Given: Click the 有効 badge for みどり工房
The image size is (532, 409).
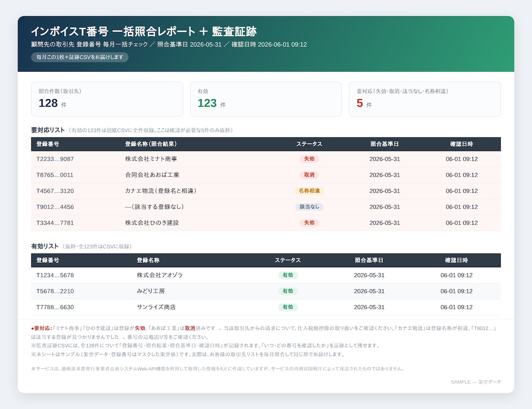Looking at the screenshot, I should pos(288,291).
